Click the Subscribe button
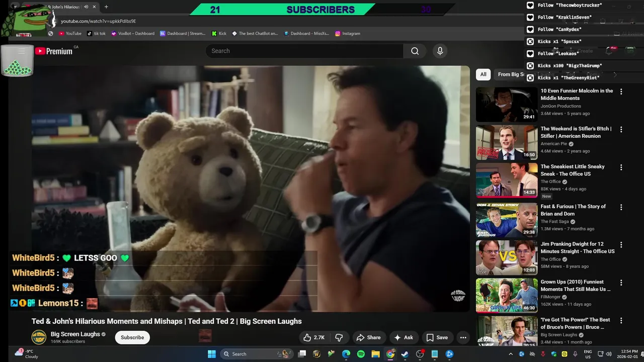 click(132, 337)
